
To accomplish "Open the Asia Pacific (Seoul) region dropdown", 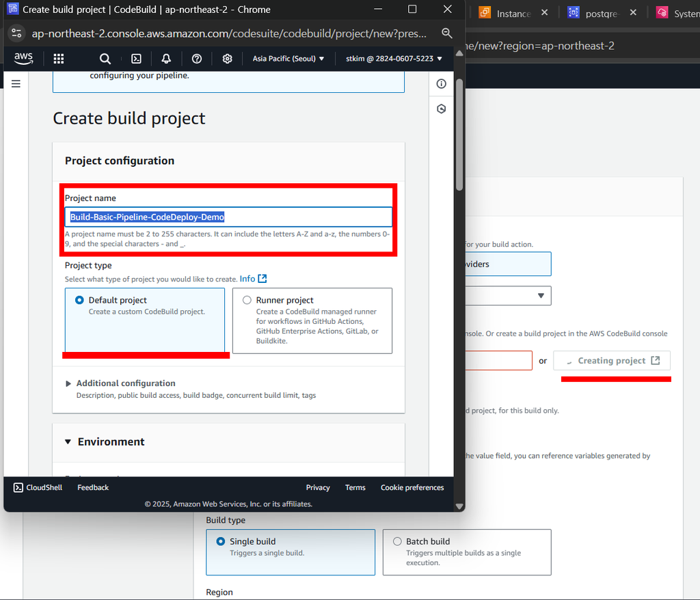I will tap(288, 59).
